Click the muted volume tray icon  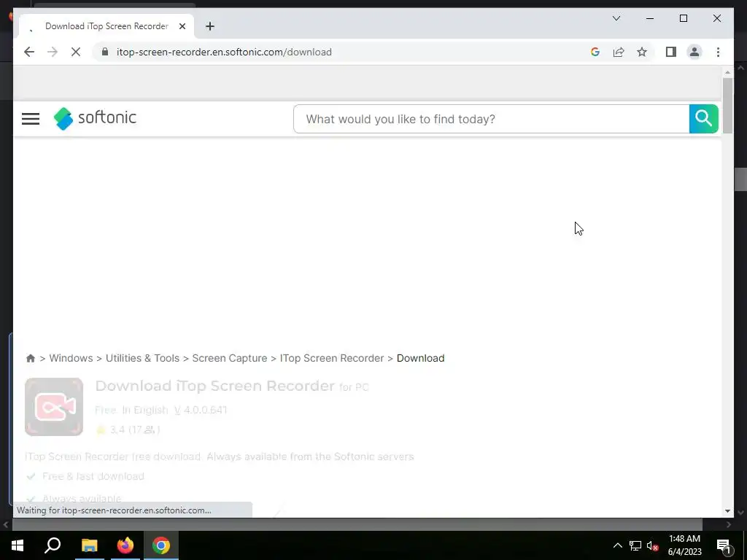click(653, 545)
